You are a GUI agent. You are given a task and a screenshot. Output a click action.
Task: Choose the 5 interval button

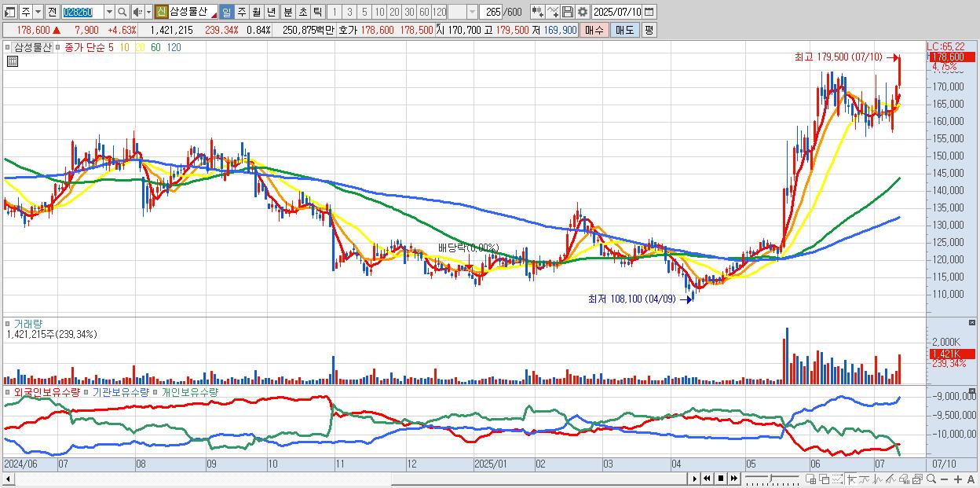pyautogui.click(x=364, y=12)
